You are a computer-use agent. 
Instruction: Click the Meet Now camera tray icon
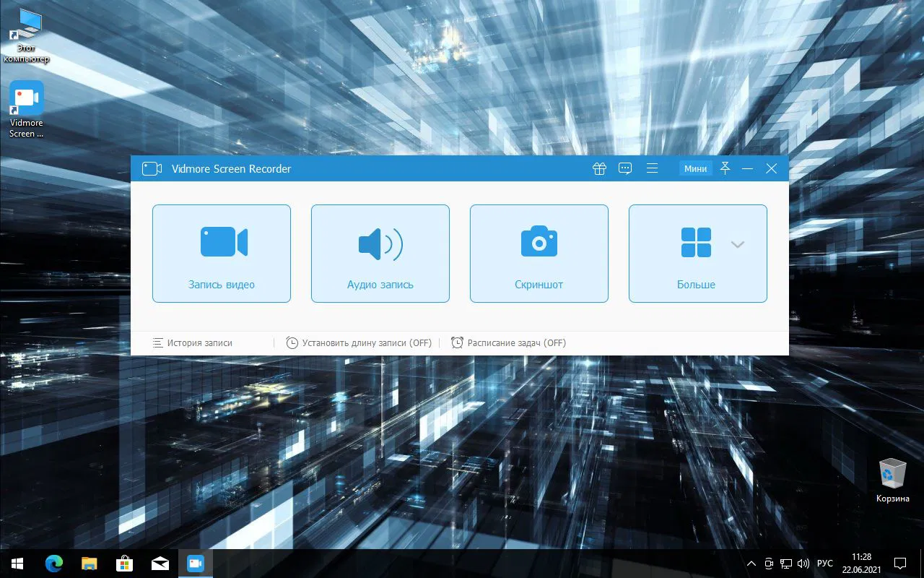coord(770,564)
